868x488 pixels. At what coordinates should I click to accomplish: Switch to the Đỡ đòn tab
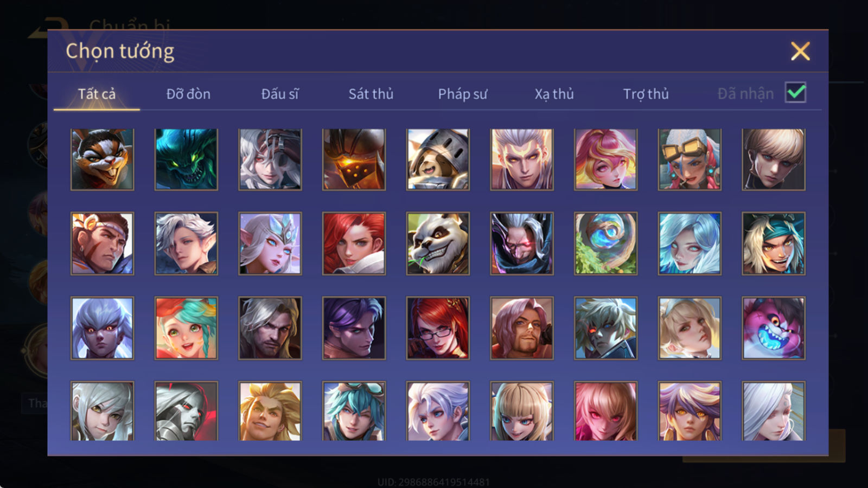(x=188, y=94)
